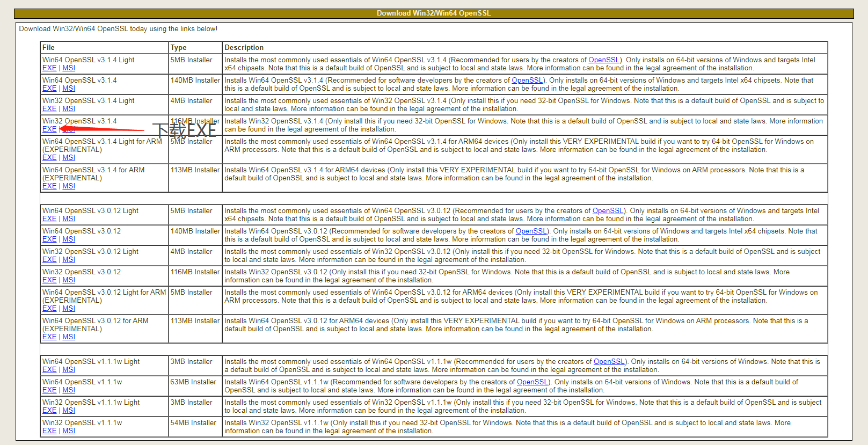Open OpenSSL creators link in v3.1.4 Light description
This screenshot has width=868, height=445.
tap(604, 60)
